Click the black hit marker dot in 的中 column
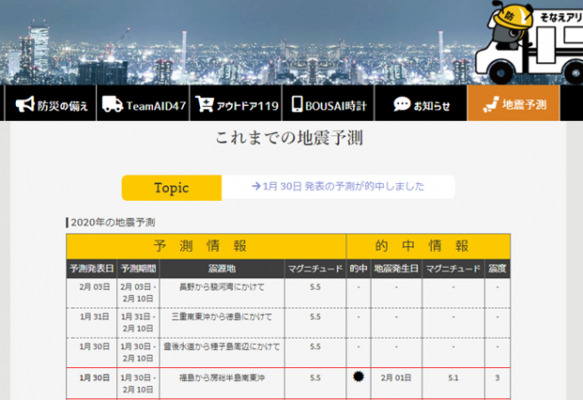Viewport: 583px width, 400px height. coord(358,377)
